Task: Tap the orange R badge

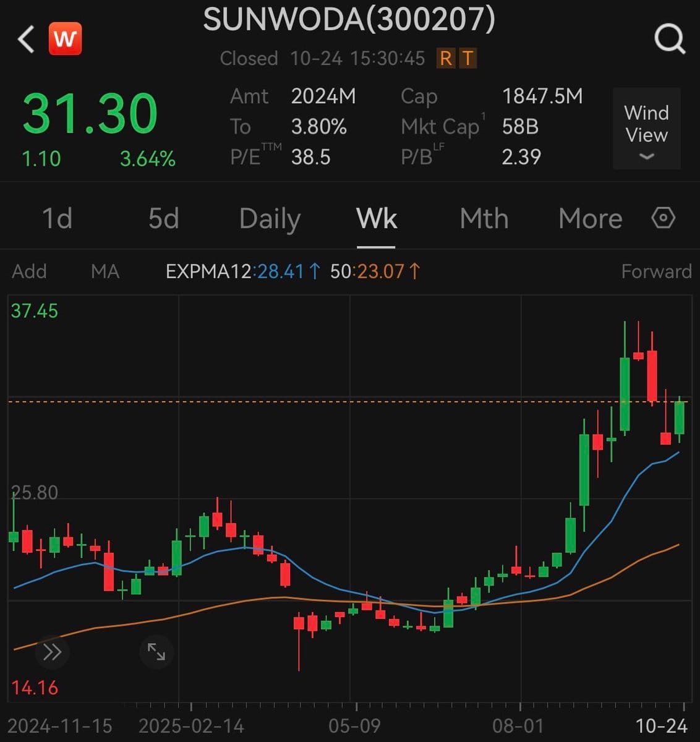Action: pyautogui.click(x=445, y=58)
